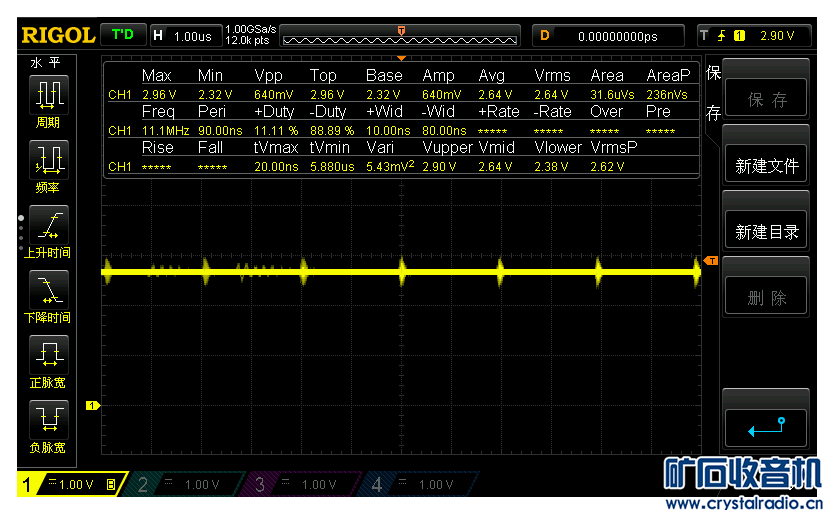Click the VrmsP value 2.62 V
Screen dimensions: 831x516
click(x=607, y=166)
